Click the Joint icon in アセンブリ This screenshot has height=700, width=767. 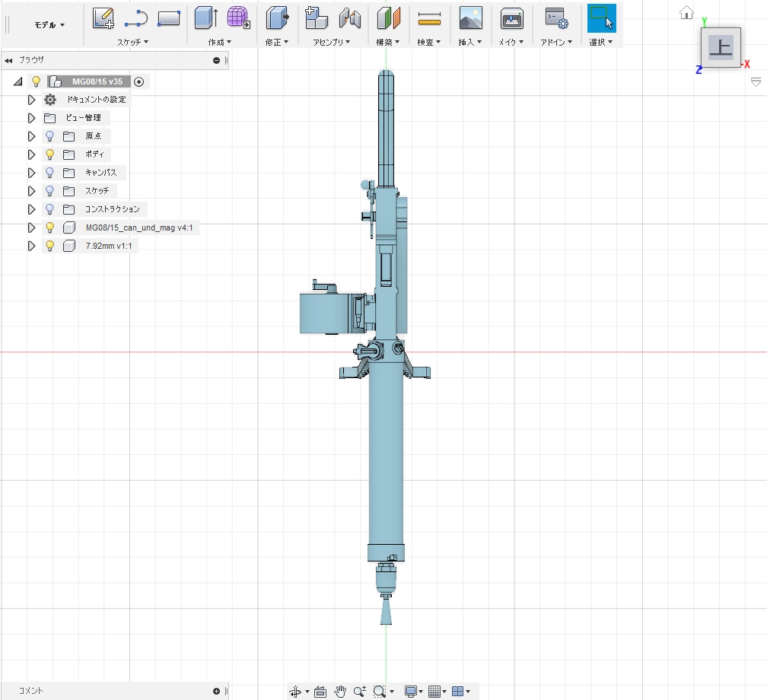click(349, 17)
